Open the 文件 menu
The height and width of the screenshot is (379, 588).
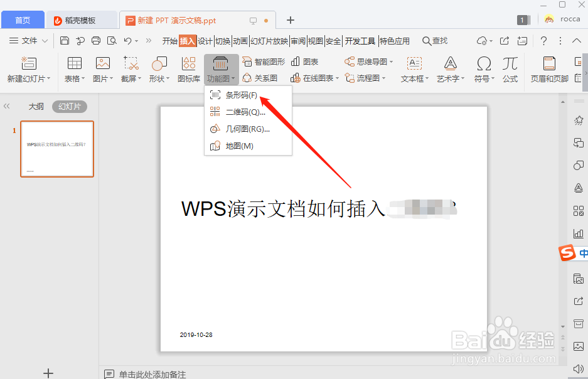[28, 41]
